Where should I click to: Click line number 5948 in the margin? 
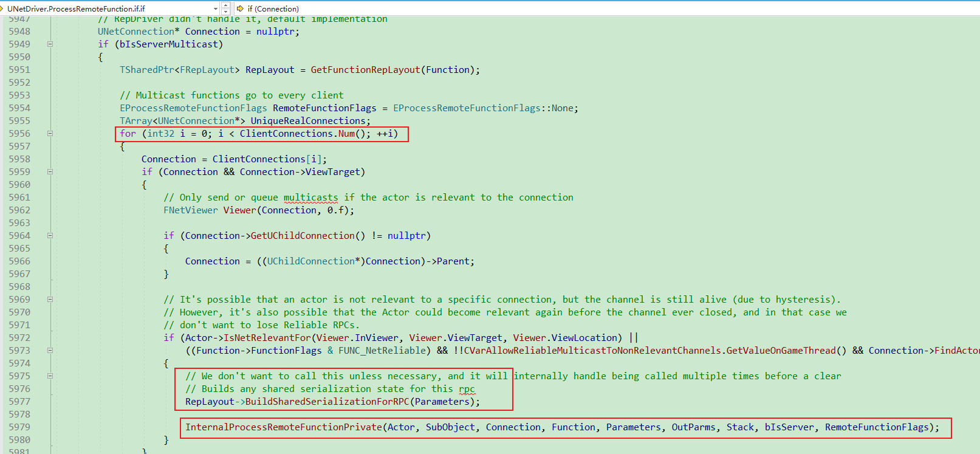[19, 32]
